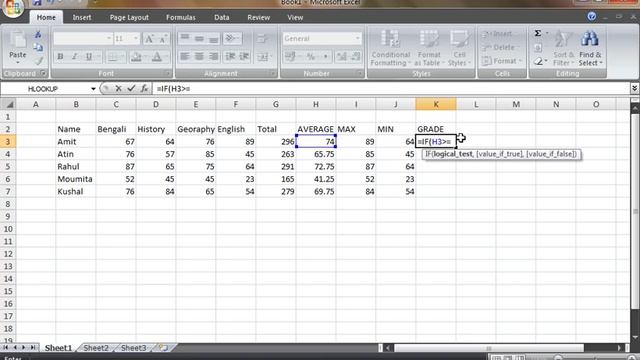640x360 pixels.
Task: Click the Borders icon
Action: (x=112, y=57)
